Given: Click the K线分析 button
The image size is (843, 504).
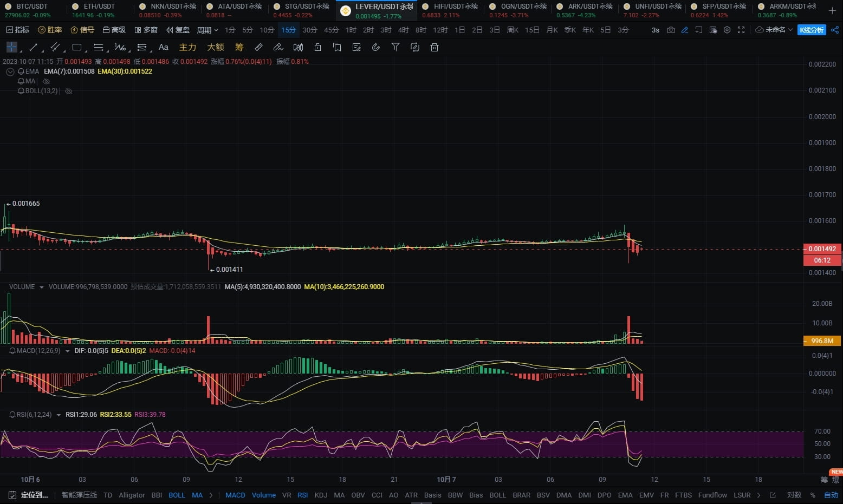Looking at the screenshot, I should coord(812,30).
